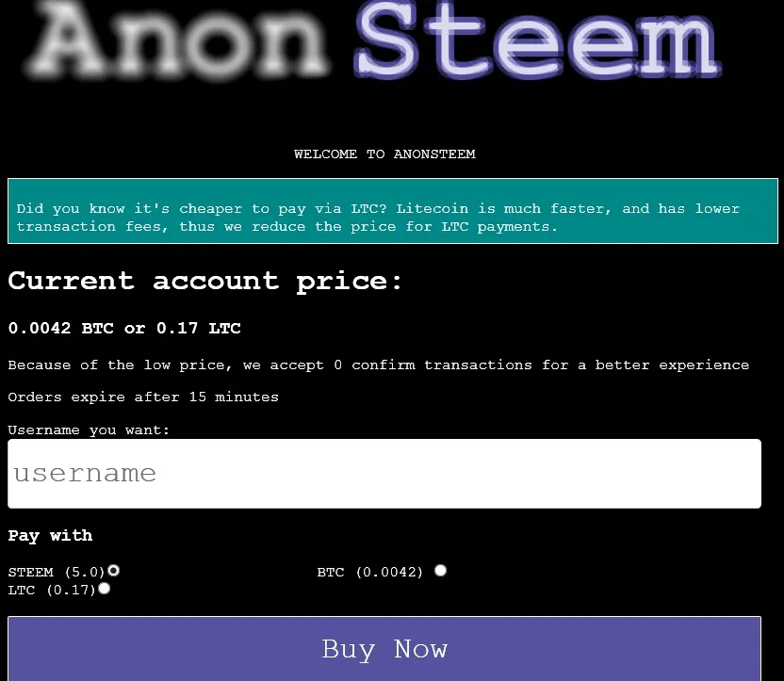Click the STEEM (5.0) option label
784x681 pixels.
(56, 573)
